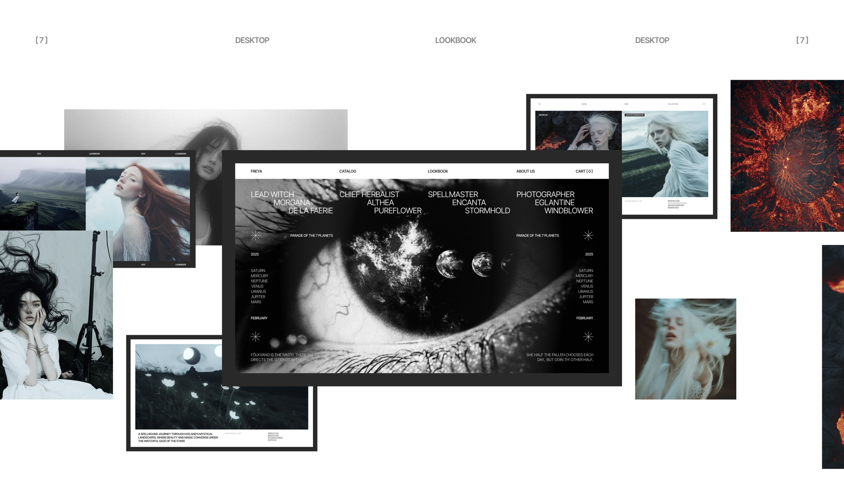Open the LOOKBOOK item in Freya navbar

(x=438, y=171)
